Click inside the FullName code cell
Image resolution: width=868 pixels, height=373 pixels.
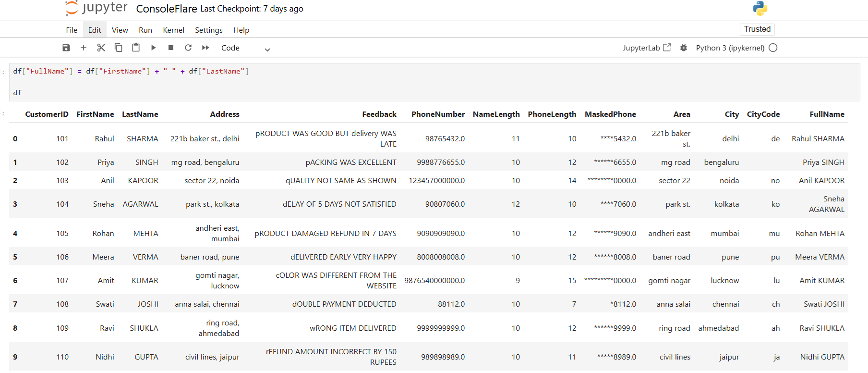coord(434,82)
